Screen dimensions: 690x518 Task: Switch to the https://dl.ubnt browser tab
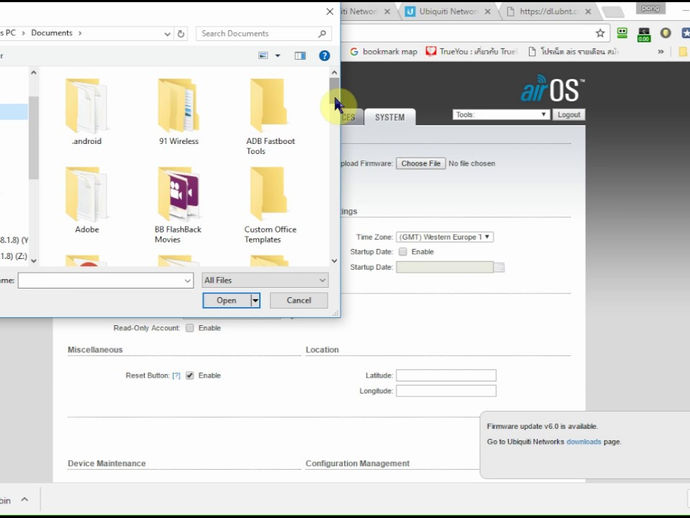549,12
